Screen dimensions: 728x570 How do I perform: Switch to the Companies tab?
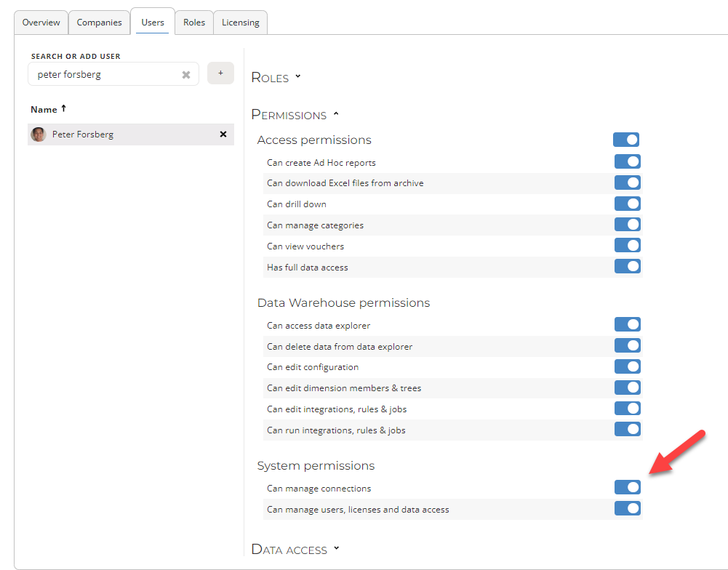pos(99,23)
